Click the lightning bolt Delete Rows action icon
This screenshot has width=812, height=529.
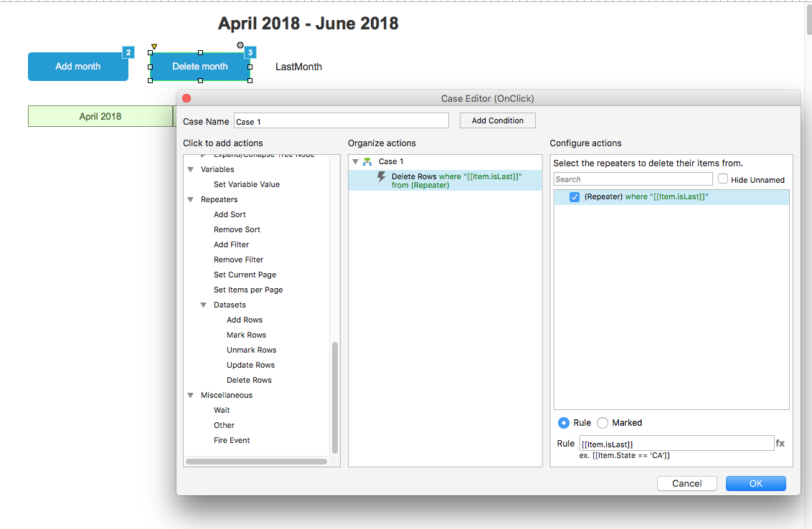pos(382,177)
